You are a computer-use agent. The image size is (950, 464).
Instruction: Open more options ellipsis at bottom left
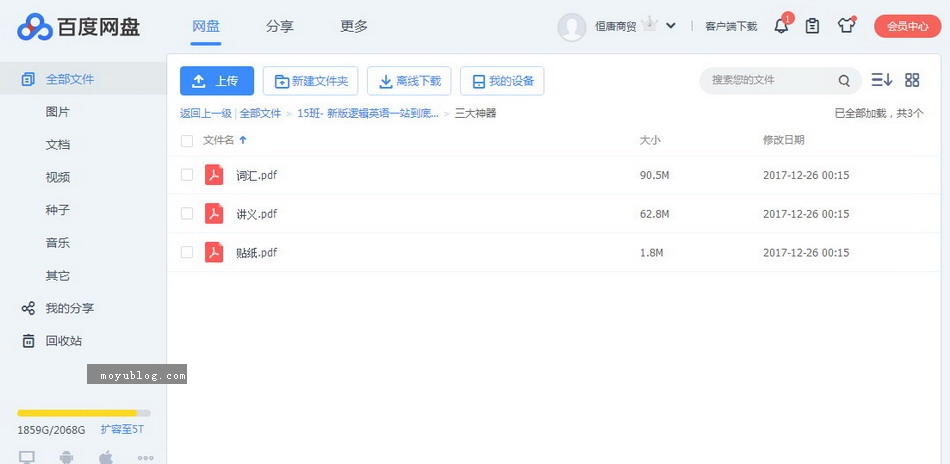146,457
